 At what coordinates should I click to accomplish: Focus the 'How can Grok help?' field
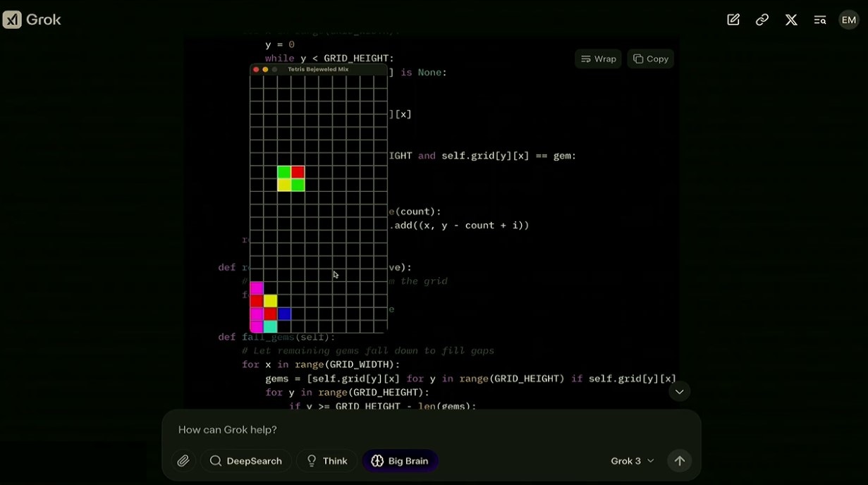click(x=432, y=430)
